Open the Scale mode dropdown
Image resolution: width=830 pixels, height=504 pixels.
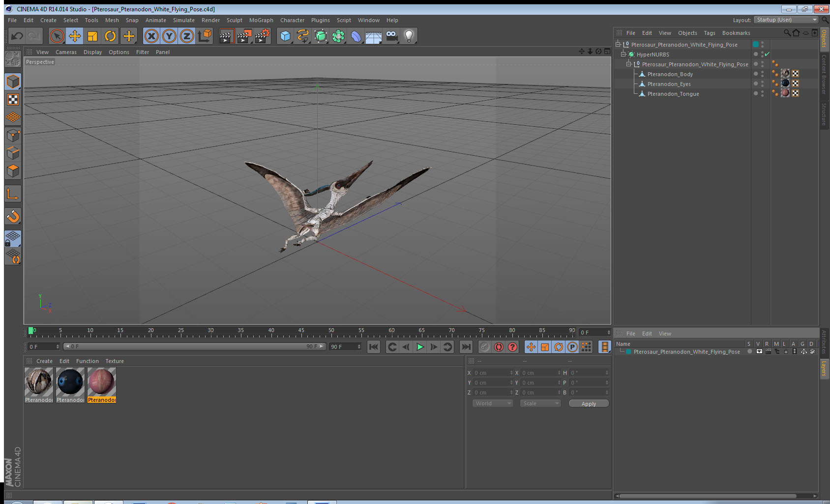point(540,403)
